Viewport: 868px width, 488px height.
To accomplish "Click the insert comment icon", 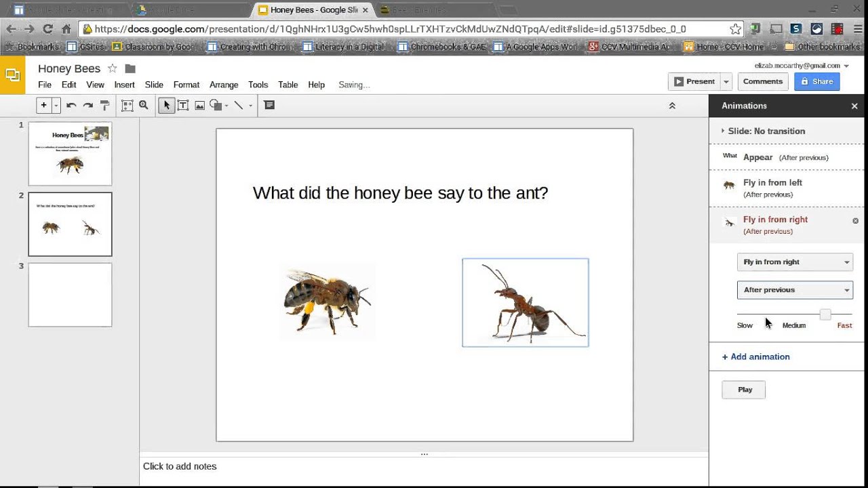I will coord(269,105).
